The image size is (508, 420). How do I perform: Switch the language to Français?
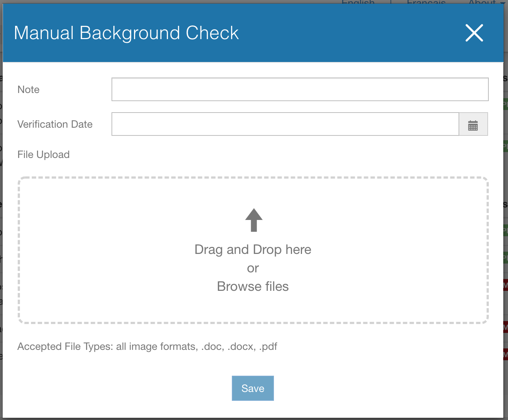click(x=426, y=2)
